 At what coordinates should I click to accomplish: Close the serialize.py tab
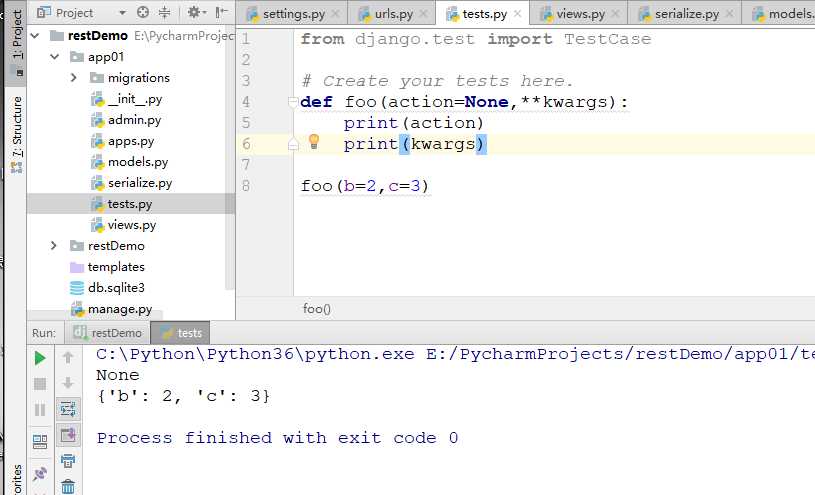click(730, 14)
